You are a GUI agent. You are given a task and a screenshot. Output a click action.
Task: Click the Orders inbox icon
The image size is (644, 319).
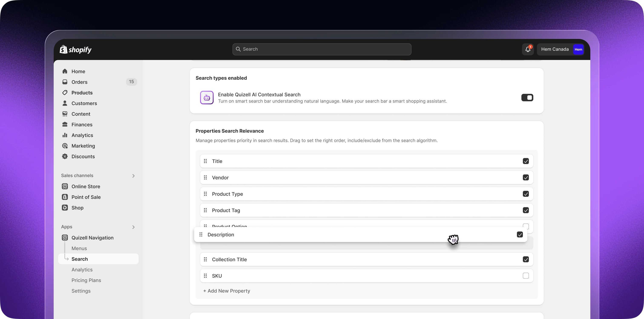point(65,82)
